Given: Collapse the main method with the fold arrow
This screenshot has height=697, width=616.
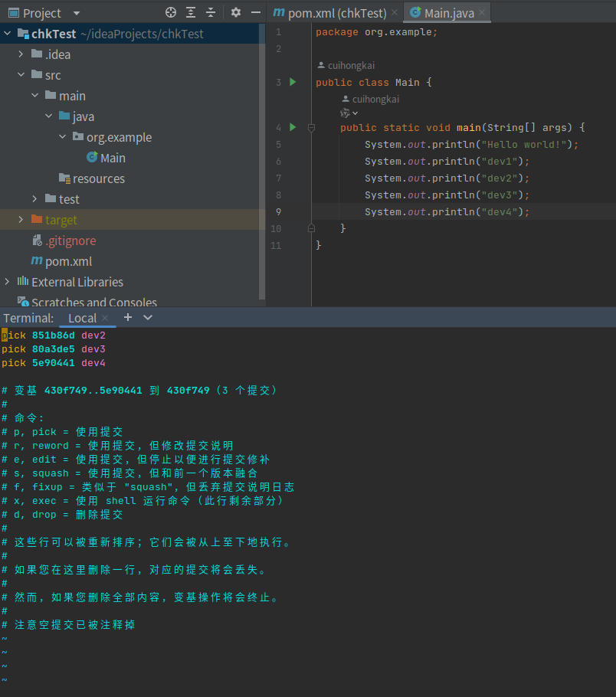Looking at the screenshot, I should (x=311, y=127).
